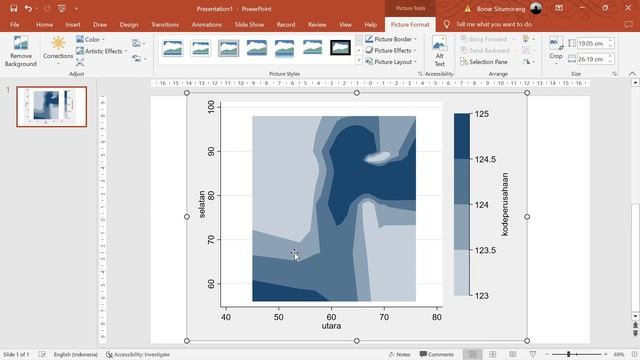Open the Corrections options
The image size is (640, 360).
tap(58, 51)
